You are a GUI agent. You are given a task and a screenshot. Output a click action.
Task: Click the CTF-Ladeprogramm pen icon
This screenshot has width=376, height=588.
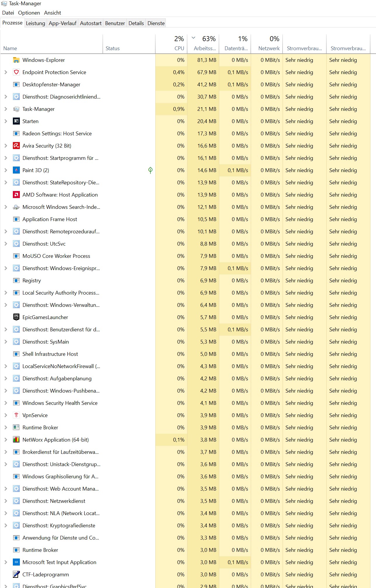tap(16, 575)
